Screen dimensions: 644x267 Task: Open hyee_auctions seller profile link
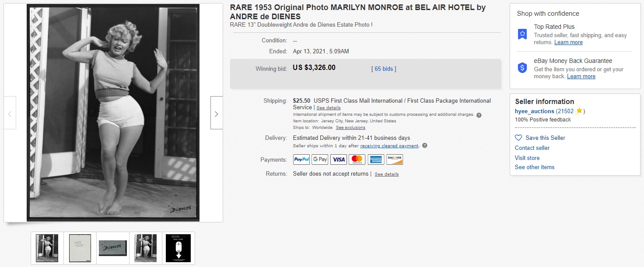(535, 111)
